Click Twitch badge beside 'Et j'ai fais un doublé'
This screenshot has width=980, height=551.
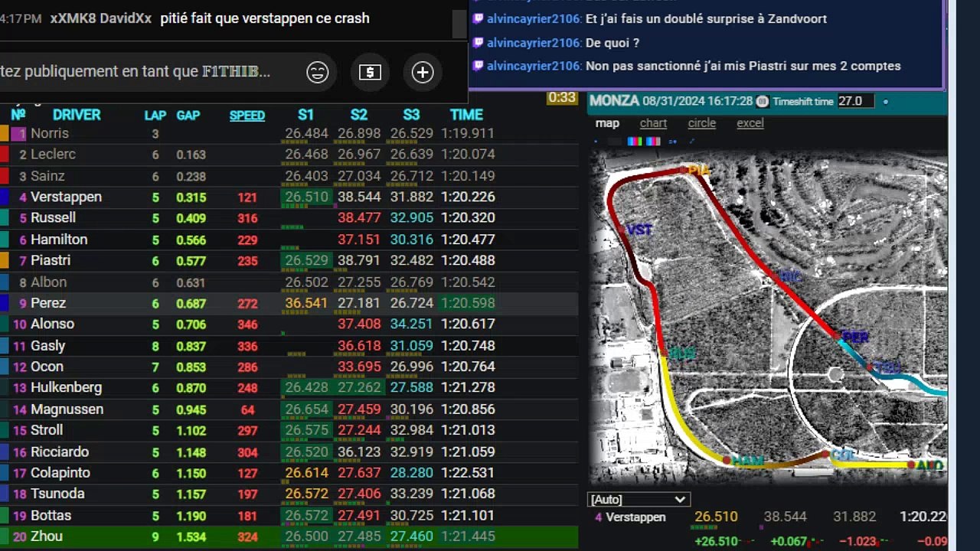pos(479,19)
